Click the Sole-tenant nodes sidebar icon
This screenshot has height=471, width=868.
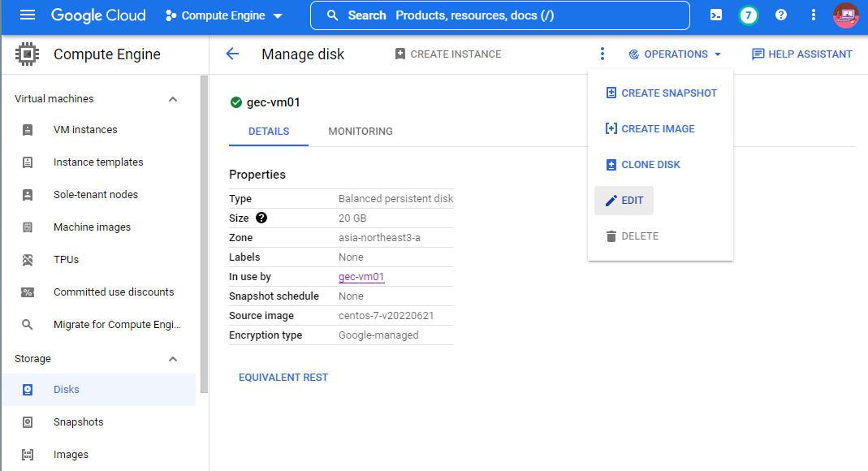pos(27,195)
